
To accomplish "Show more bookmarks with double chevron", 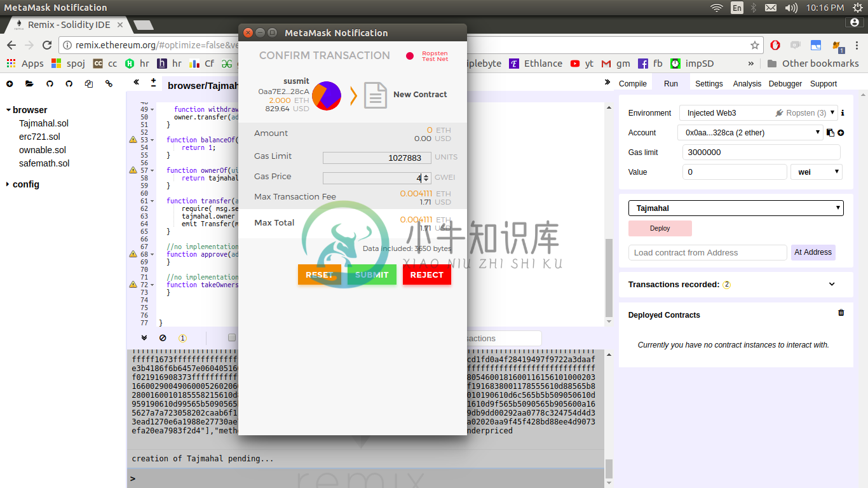I will [x=750, y=64].
